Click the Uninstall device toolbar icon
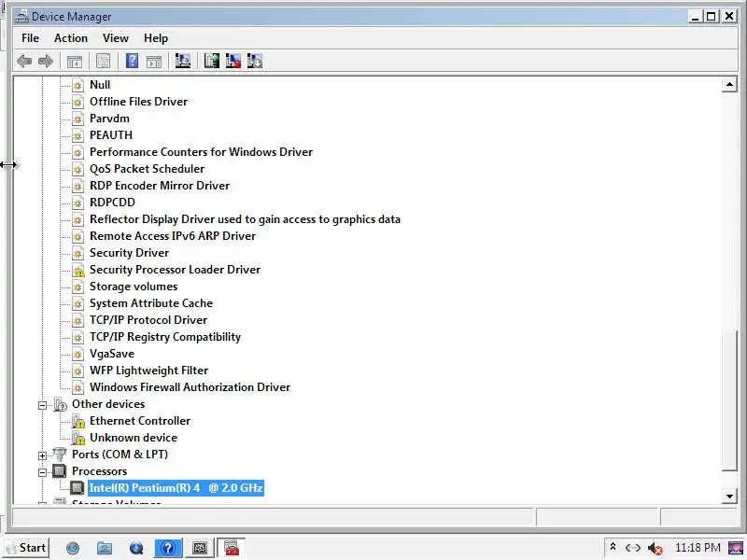Screen dimensions: 747x560 pyautogui.click(x=233, y=61)
